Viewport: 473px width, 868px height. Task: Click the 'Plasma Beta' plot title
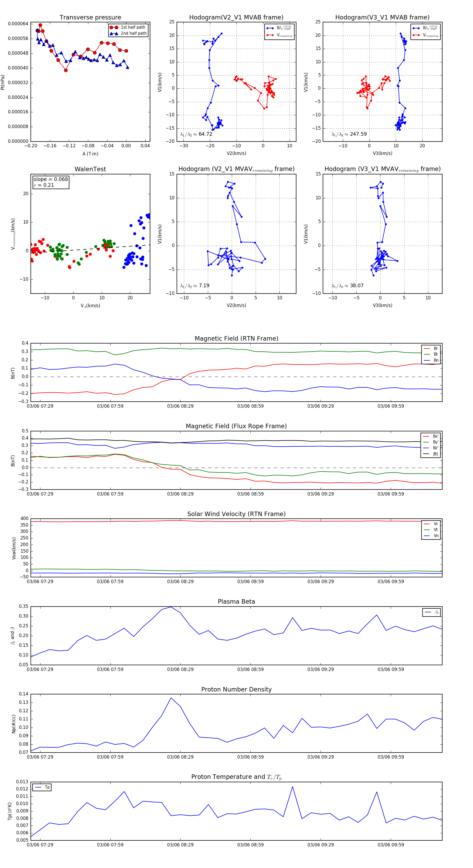point(236,602)
